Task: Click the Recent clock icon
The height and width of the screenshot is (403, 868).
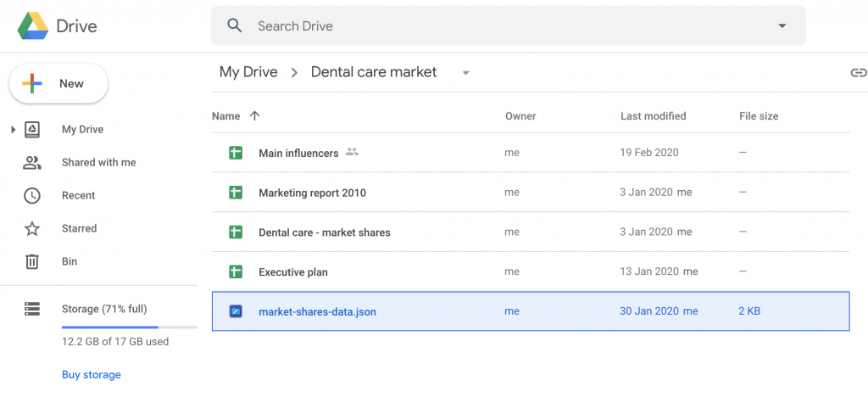Action: tap(32, 196)
